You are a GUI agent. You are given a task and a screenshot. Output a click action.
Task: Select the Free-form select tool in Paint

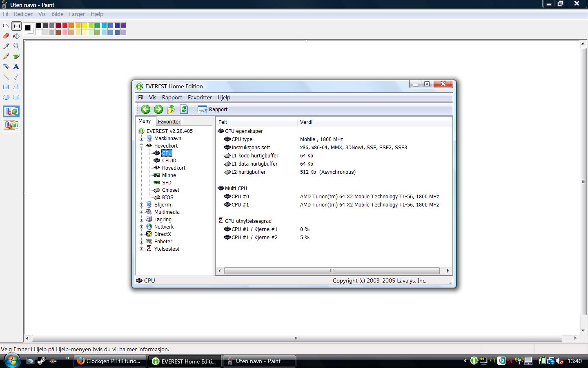pyautogui.click(x=6, y=26)
